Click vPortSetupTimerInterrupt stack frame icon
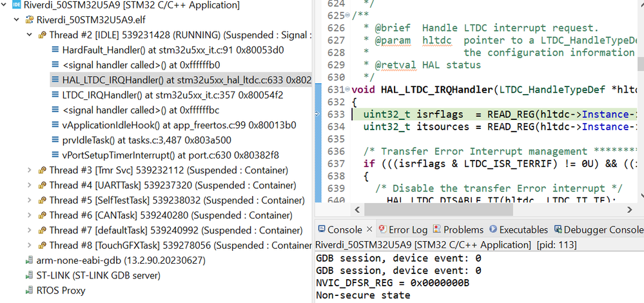Viewport: 644px width, 303px height. (x=55, y=155)
